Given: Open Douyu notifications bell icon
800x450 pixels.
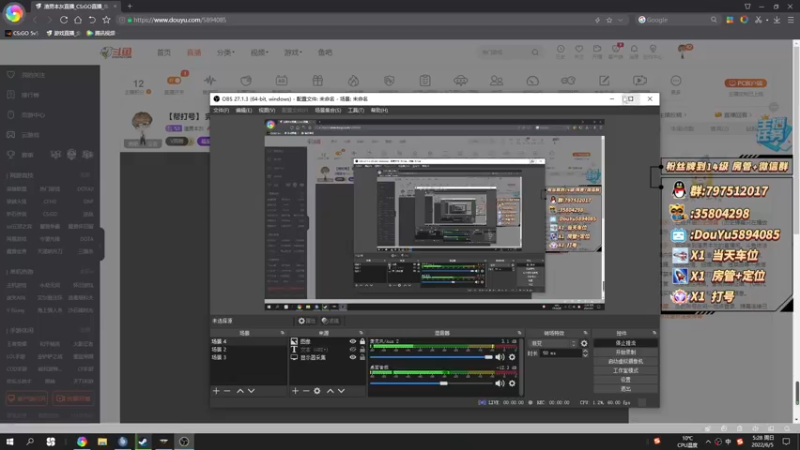Looking at the screenshot, I should coord(634,49).
